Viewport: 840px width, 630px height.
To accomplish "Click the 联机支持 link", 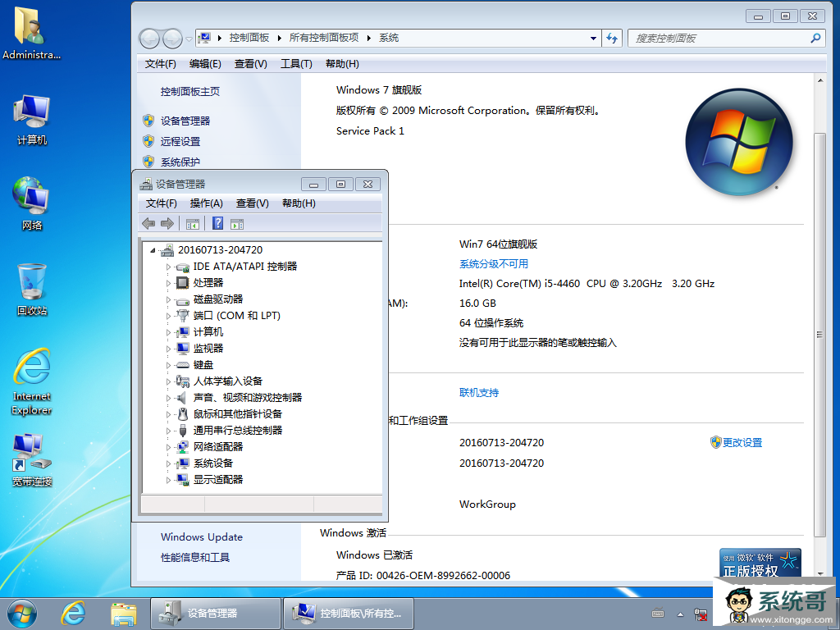I will [479, 393].
